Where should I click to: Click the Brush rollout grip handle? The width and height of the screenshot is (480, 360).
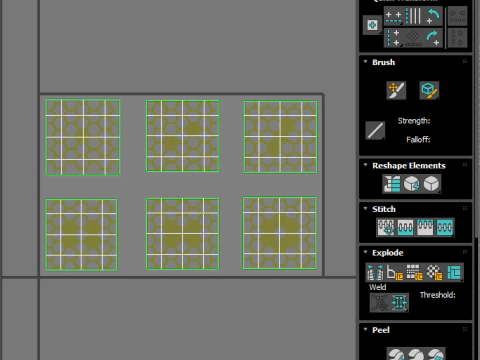[465, 61]
